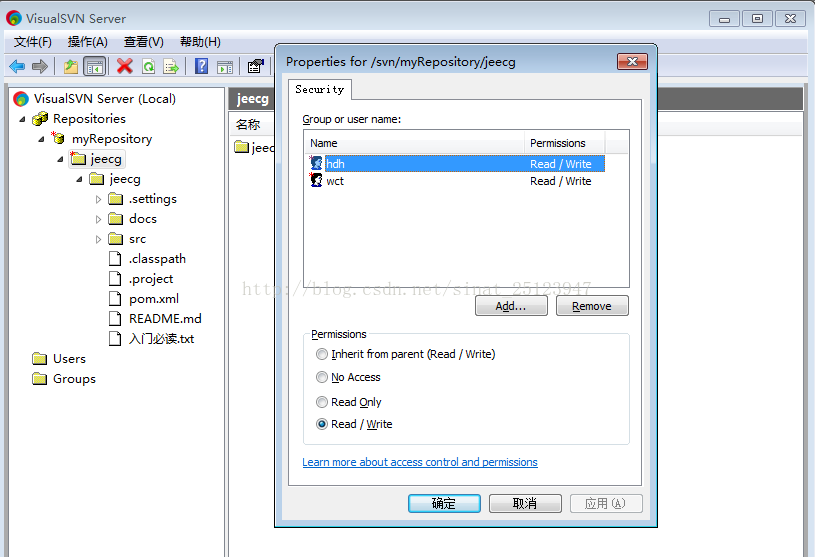Click the Add... button
815x557 pixels.
(x=511, y=306)
